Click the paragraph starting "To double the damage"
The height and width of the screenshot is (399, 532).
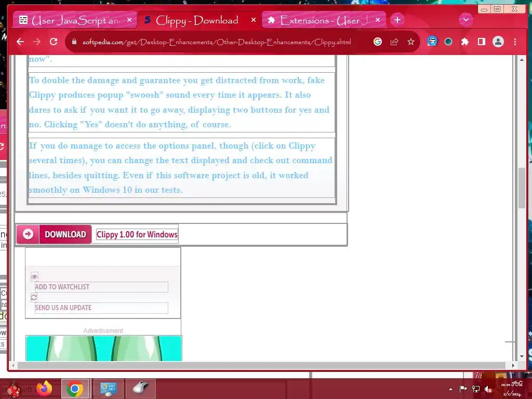181,102
